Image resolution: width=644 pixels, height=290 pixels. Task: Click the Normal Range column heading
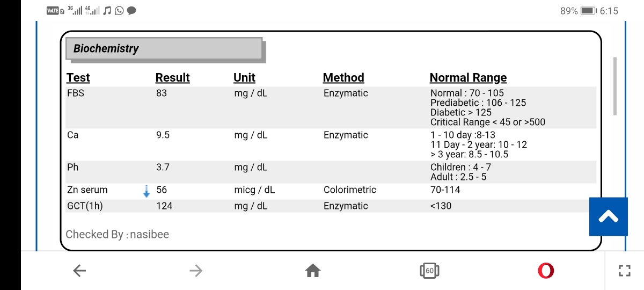tap(469, 77)
